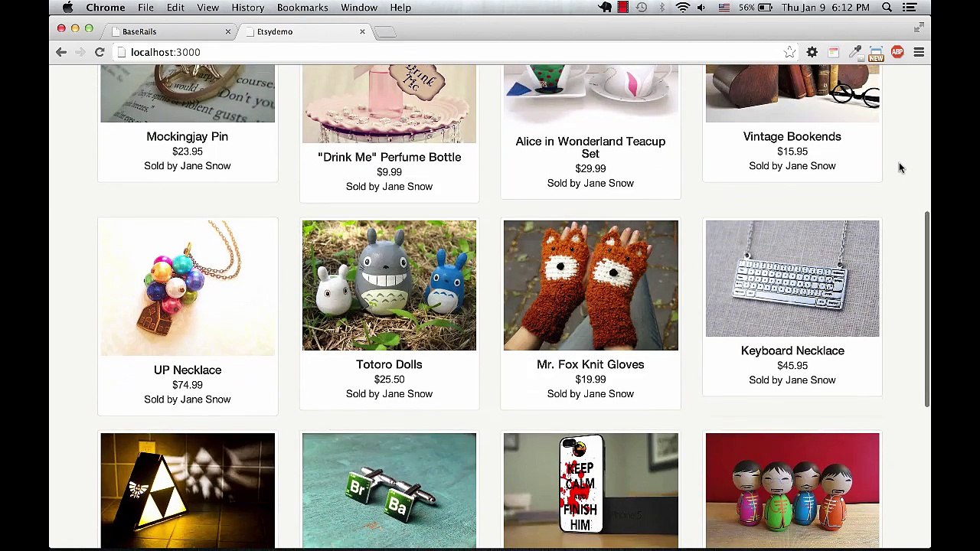Open the US flag input source menu
This screenshot has width=980, height=551.
pos(724,8)
